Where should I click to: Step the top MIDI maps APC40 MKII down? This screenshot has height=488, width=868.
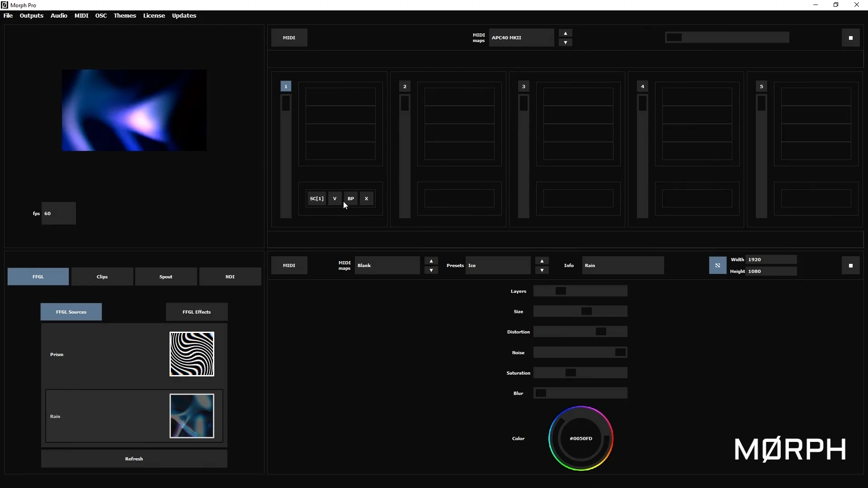click(565, 42)
